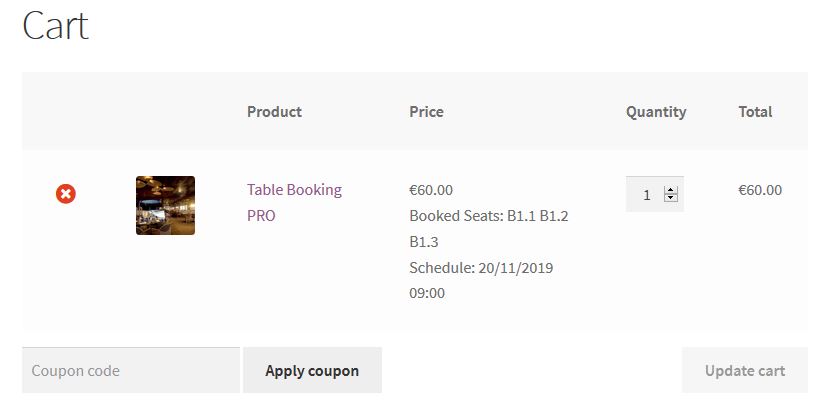Open the Table Booking PRO product thumbnail

pos(165,205)
